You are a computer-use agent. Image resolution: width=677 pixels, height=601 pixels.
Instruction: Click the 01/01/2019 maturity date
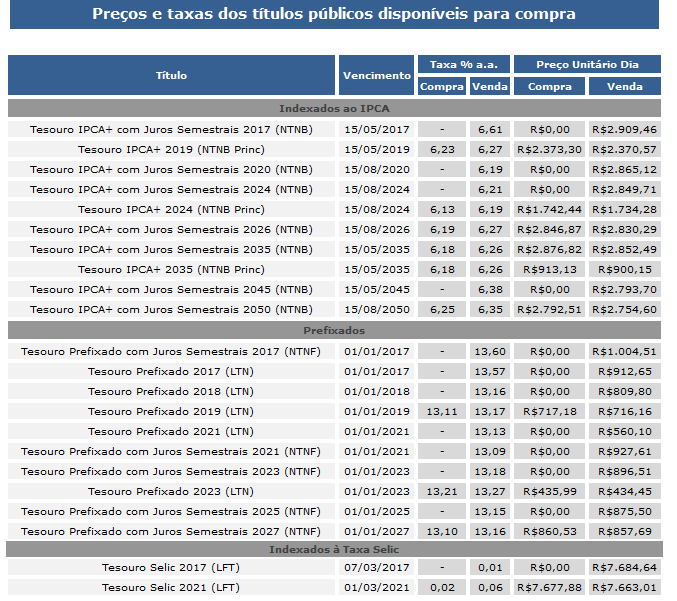point(376,411)
